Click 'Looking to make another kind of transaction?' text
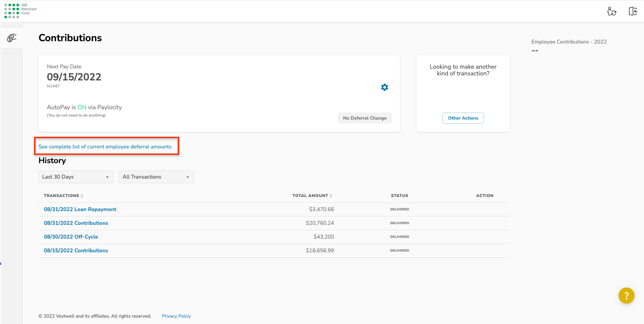Screen dimensions: 644x324 click(463, 70)
